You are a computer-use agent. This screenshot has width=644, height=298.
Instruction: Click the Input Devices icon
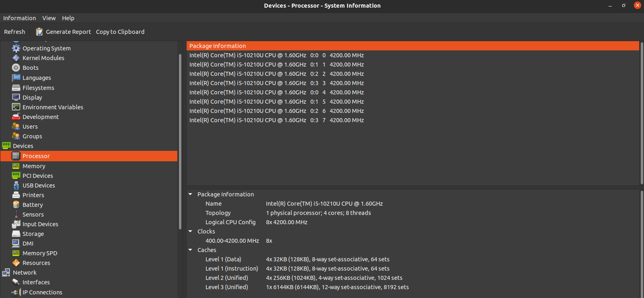tap(16, 224)
